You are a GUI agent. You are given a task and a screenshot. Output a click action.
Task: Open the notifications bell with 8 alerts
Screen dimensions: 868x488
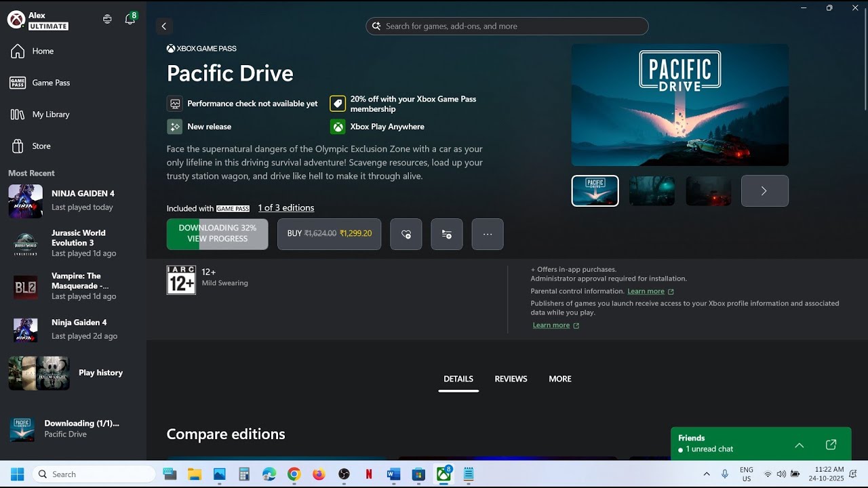(130, 19)
